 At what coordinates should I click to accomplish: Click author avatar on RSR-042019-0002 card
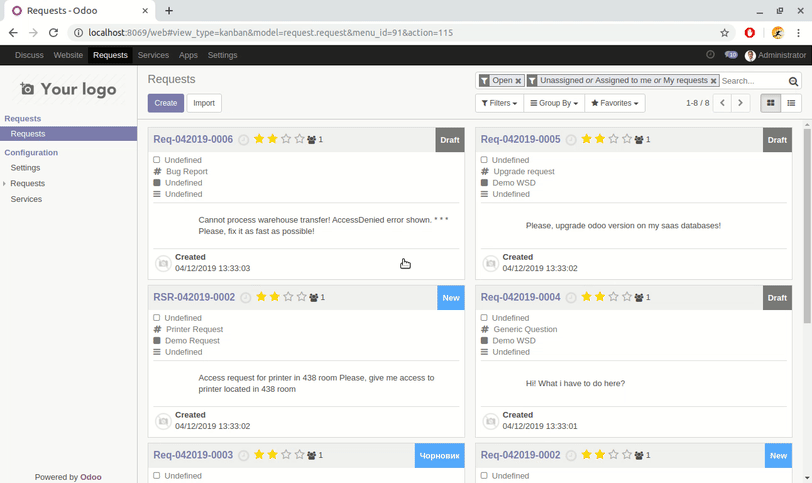pyautogui.click(x=163, y=421)
